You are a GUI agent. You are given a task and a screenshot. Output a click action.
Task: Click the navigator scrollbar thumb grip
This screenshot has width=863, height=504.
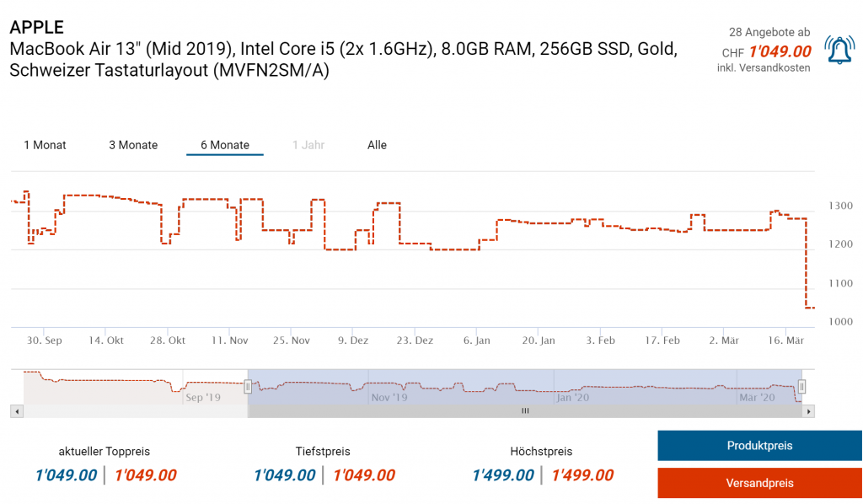525,411
